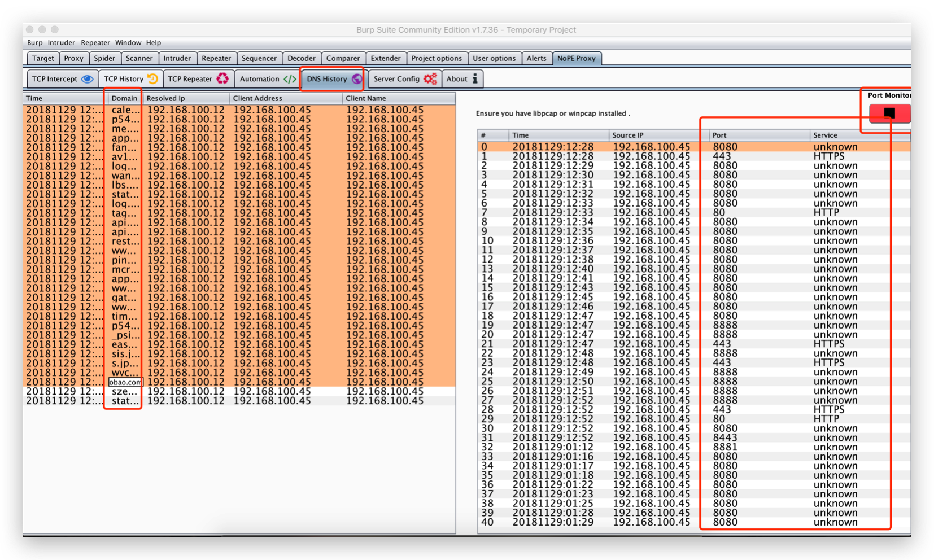934x560 pixels.
Task: Click the TCP Repeater recycle icon
Action: 222,79
